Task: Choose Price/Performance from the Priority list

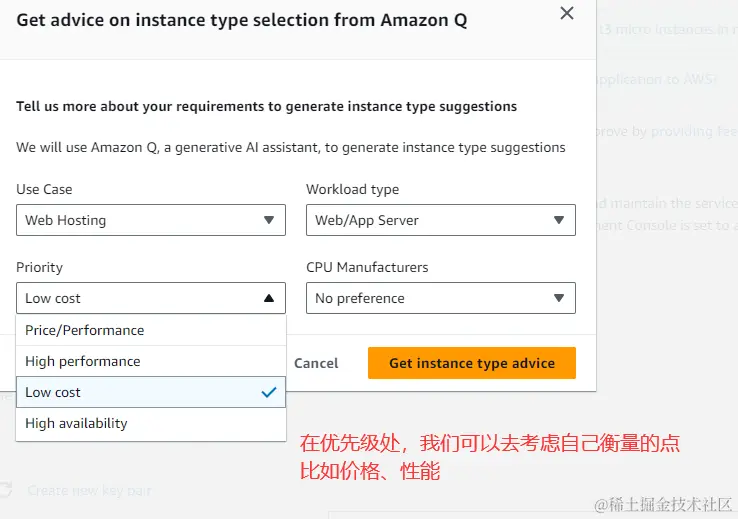Action: coord(85,330)
